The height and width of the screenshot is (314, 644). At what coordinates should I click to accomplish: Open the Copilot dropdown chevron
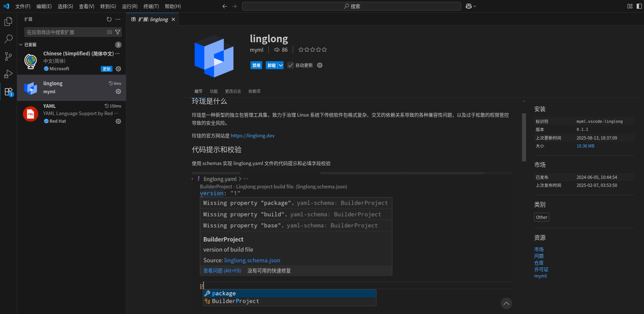click(474, 6)
